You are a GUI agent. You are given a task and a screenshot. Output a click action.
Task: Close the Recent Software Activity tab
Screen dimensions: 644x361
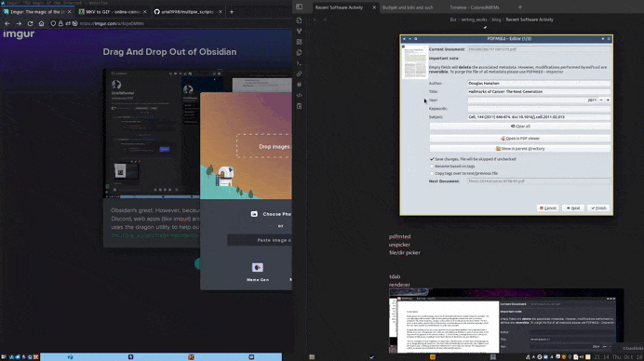coord(374,7)
